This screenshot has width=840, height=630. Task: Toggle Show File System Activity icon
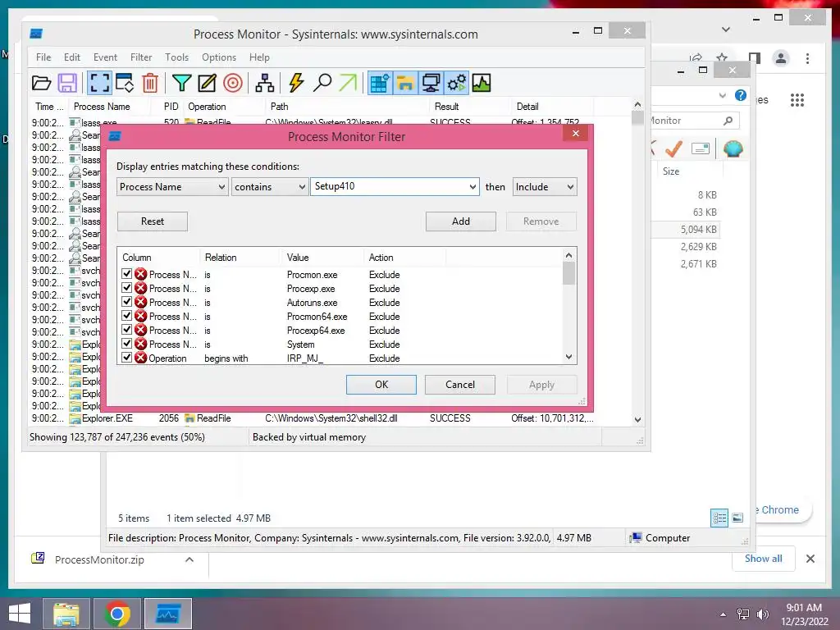point(405,83)
